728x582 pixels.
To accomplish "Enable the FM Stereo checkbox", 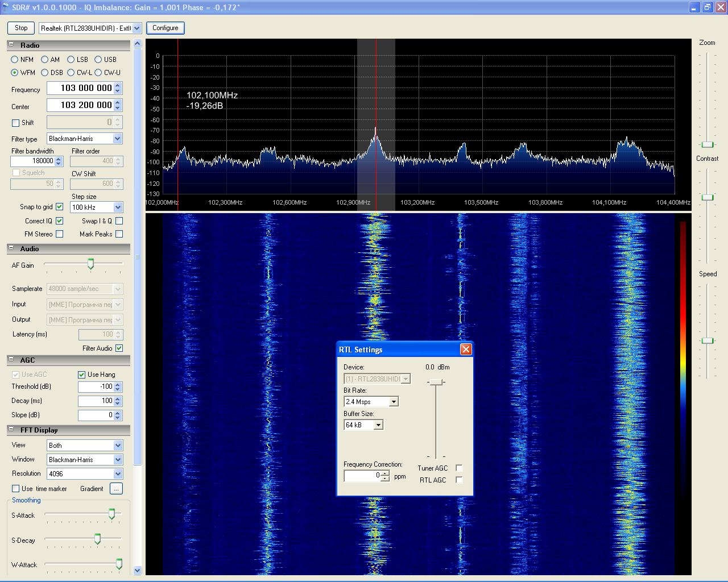I will pos(60,234).
